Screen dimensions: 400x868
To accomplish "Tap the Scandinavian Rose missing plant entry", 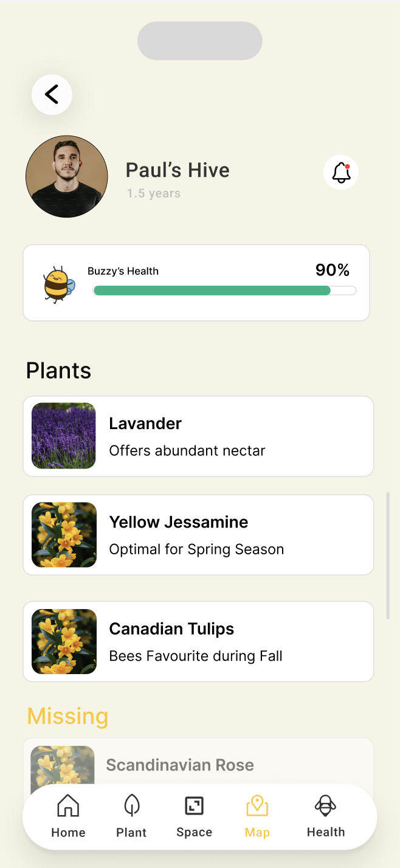I will (x=198, y=765).
